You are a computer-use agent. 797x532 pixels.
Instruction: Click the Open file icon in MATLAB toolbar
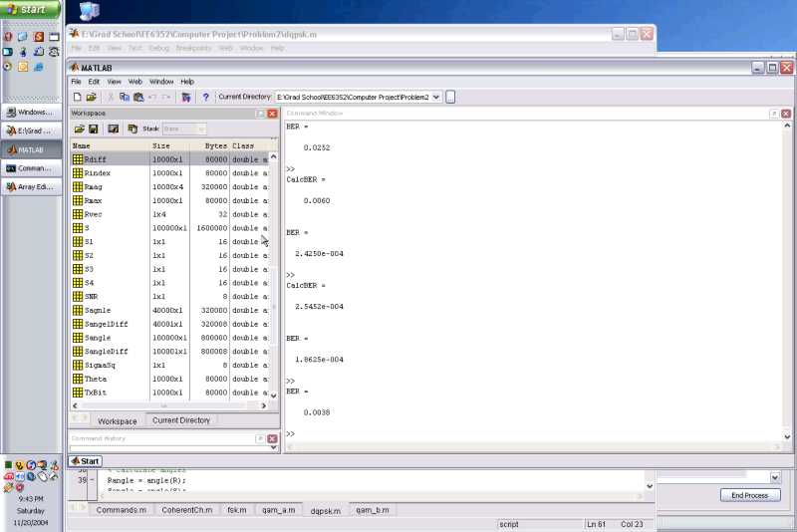point(91,97)
